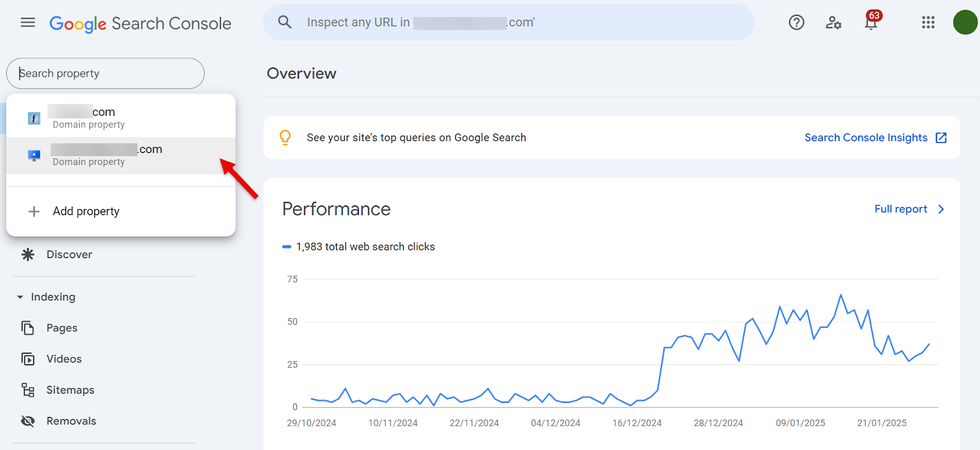Open the Google apps grid
This screenshot has width=980, height=450.
pos(928,23)
